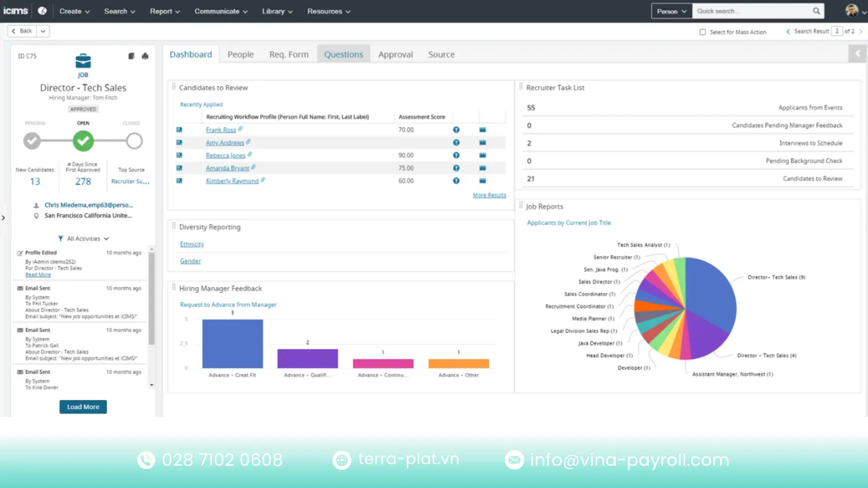Click the profile icon left of Rebecca Jones
Screen dimensions: 868x488
point(179,156)
